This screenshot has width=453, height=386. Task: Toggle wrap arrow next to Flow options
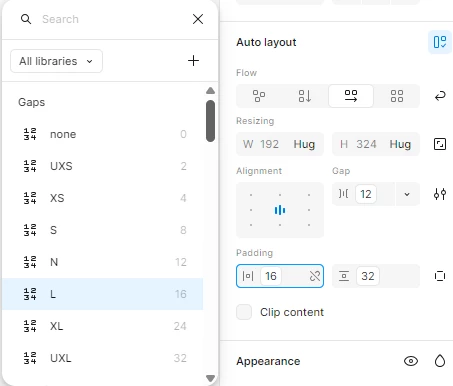(440, 96)
